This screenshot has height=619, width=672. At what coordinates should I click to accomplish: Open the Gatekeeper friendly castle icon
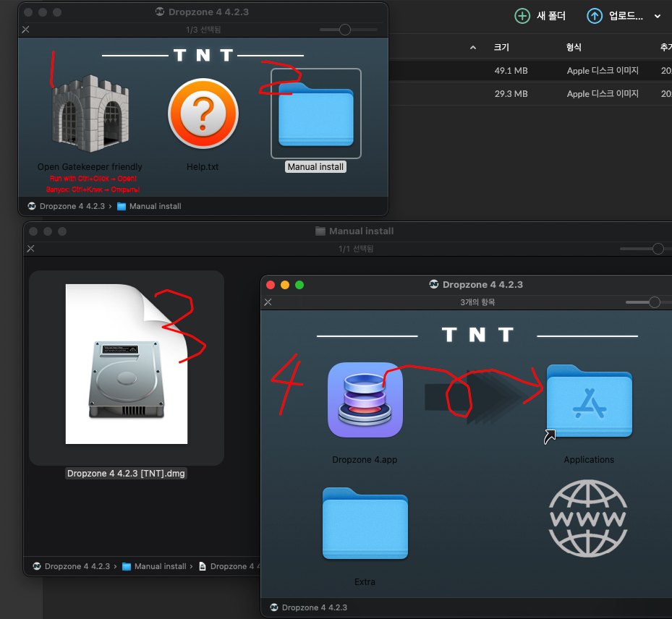(x=90, y=114)
